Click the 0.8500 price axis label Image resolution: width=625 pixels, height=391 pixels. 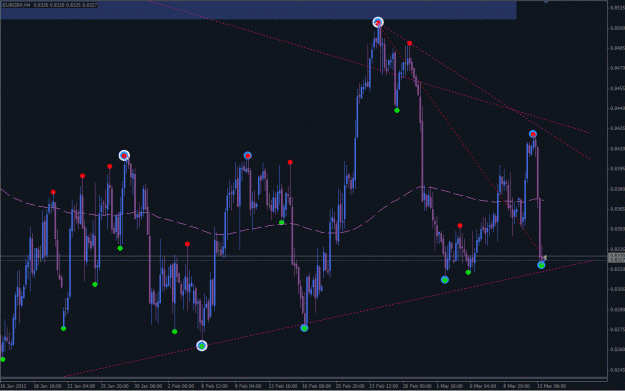pos(617,28)
